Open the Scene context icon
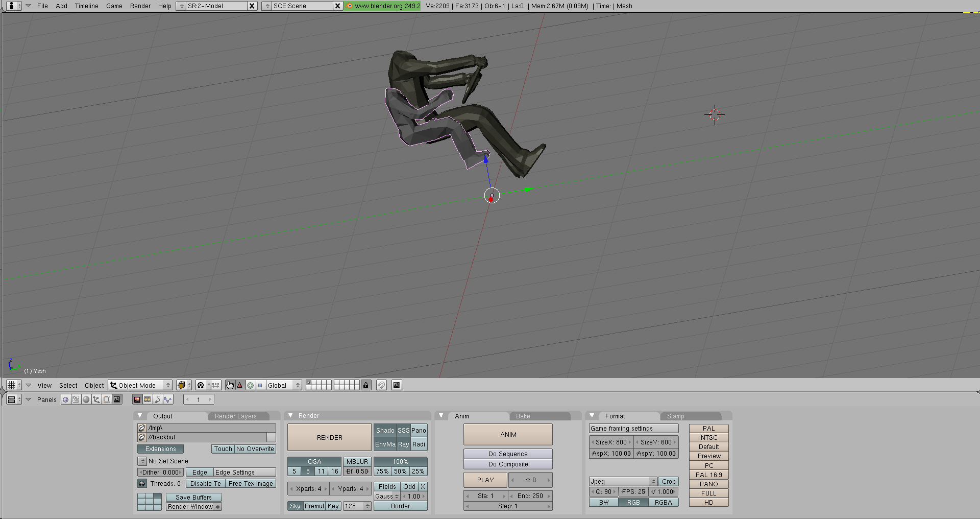 [117, 399]
